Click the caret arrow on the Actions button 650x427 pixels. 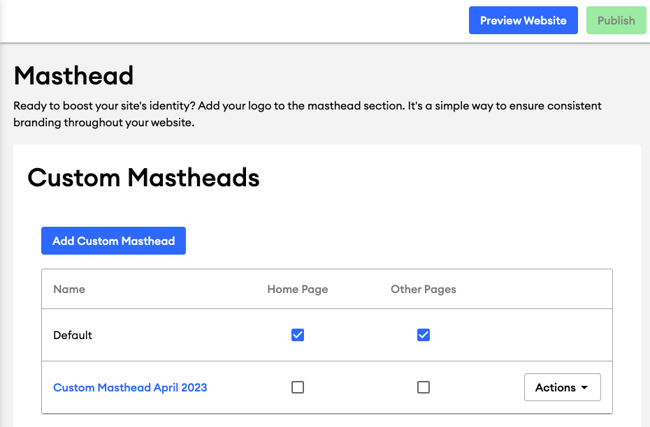[x=585, y=388]
